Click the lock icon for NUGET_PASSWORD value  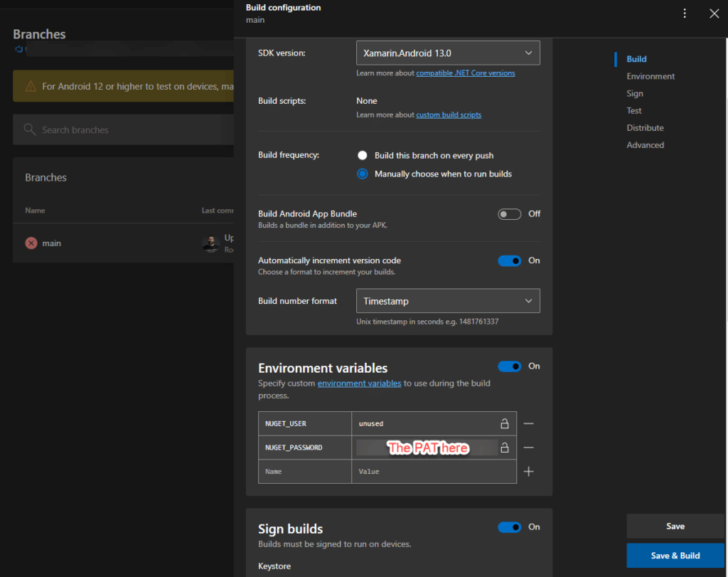click(505, 448)
